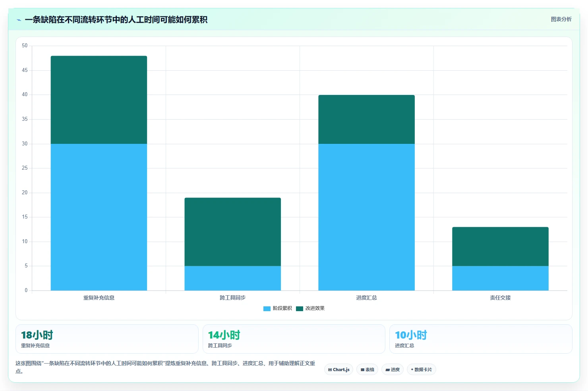Click the 进度汇总 x-axis label
Viewport: 588px width, 391px height.
click(x=366, y=298)
